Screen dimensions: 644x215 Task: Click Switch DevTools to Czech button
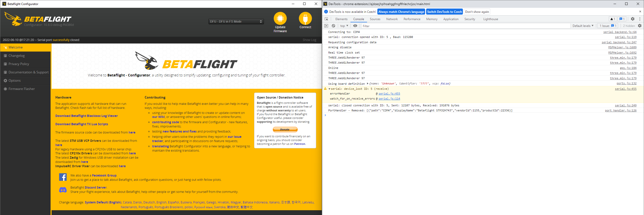pos(445,12)
